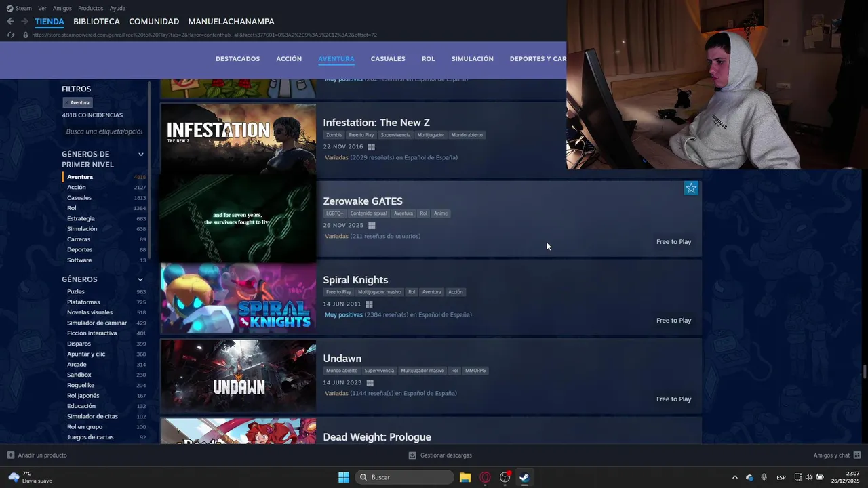Screen dimensions: 868x488
Task: Reload the store page
Action: pyautogui.click(x=10, y=35)
